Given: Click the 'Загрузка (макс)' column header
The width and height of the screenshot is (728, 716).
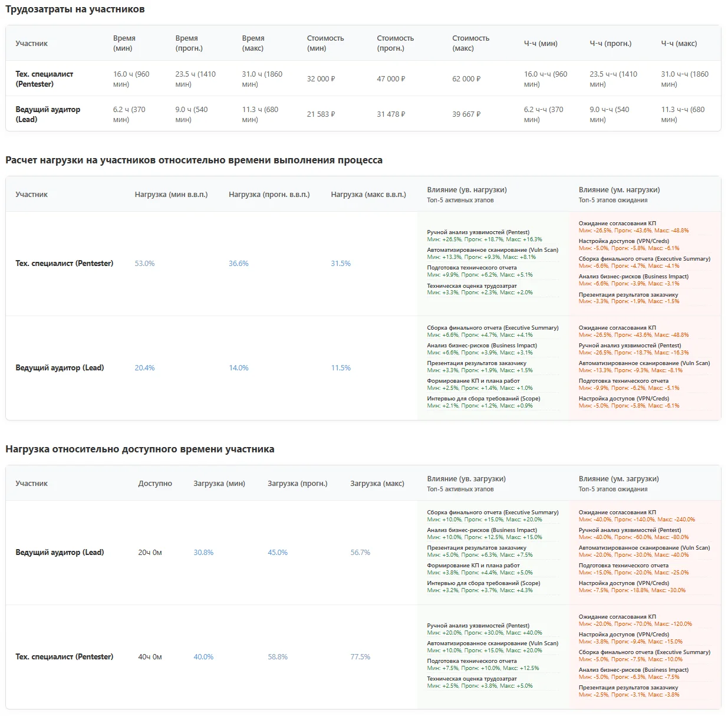Looking at the screenshot, I should coord(377,484).
